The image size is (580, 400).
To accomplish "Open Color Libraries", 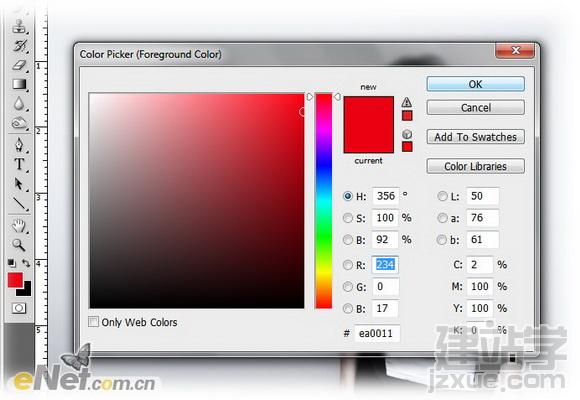I will [475, 166].
